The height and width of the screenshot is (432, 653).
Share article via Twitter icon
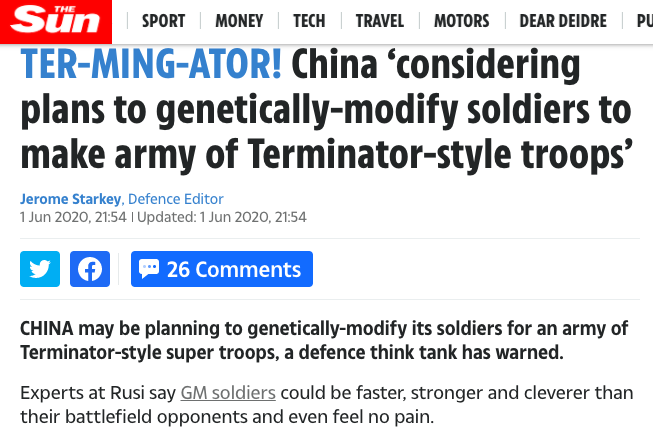coord(40,269)
